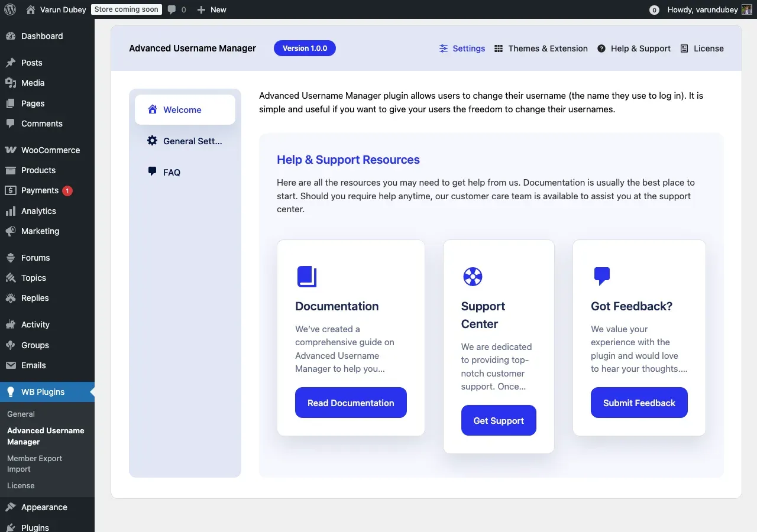Click the Submit Feedback button

[x=639, y=403]
